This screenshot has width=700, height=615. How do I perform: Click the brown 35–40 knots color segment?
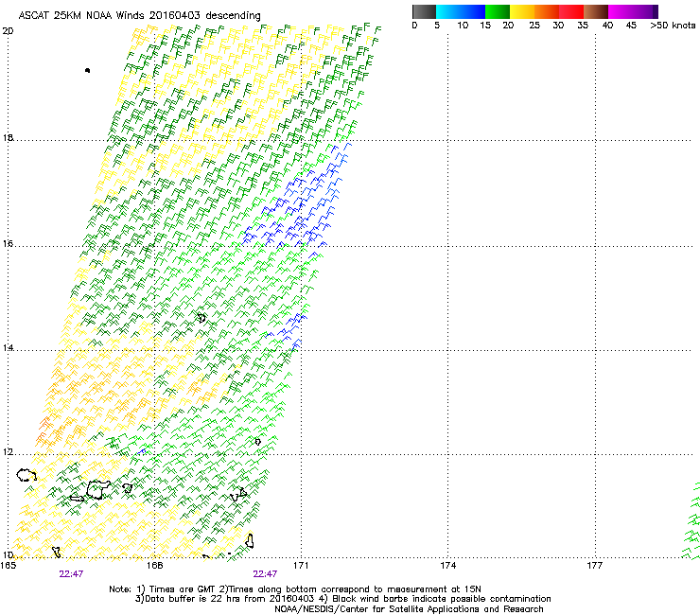pos(596,11)
